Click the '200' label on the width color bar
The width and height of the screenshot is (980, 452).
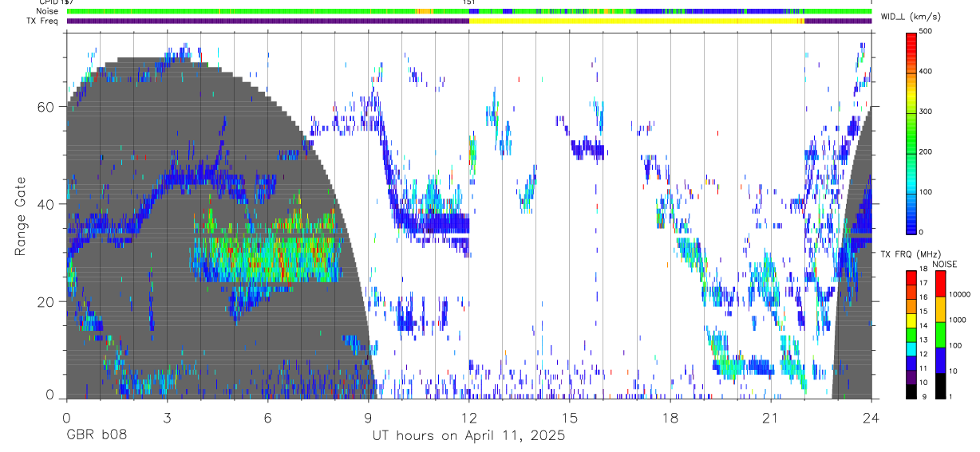pos(927,151)
